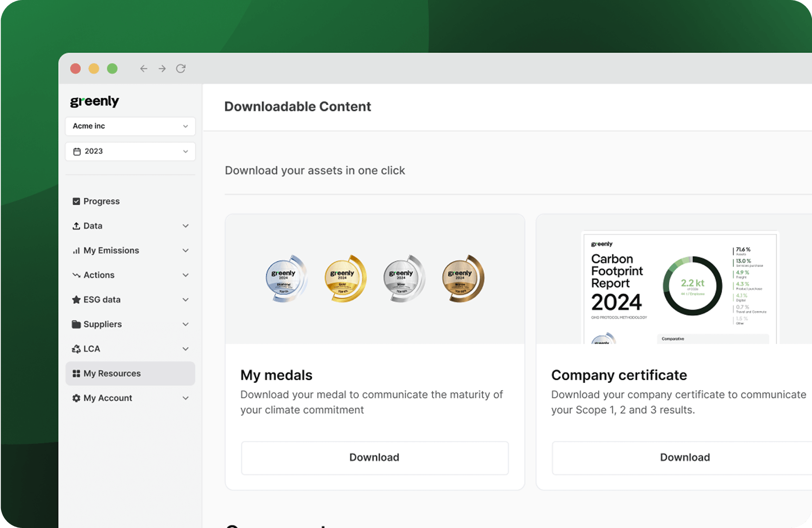Go to My Emissions in the sidebar

[130, 251]
